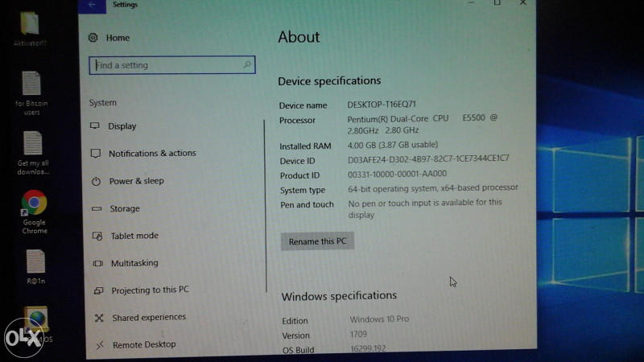Click the System section label
This screenshot has height=362, width=644.
click(x=103, y=103)
